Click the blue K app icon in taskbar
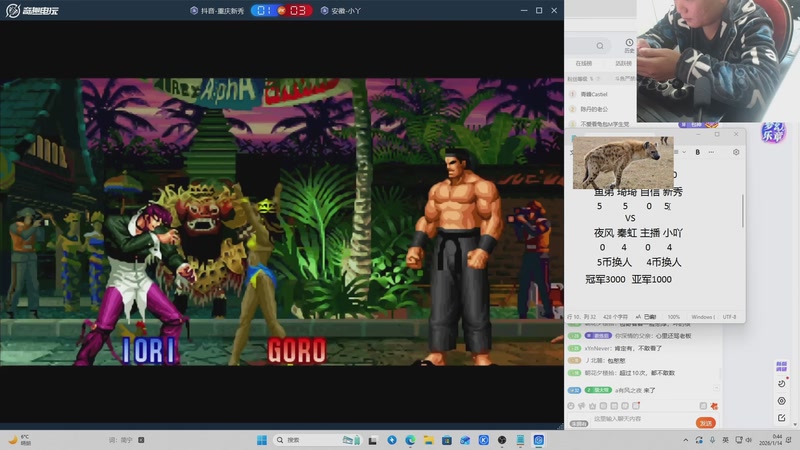This screenshot has width=800, height=450. click(x=484, y=440)
